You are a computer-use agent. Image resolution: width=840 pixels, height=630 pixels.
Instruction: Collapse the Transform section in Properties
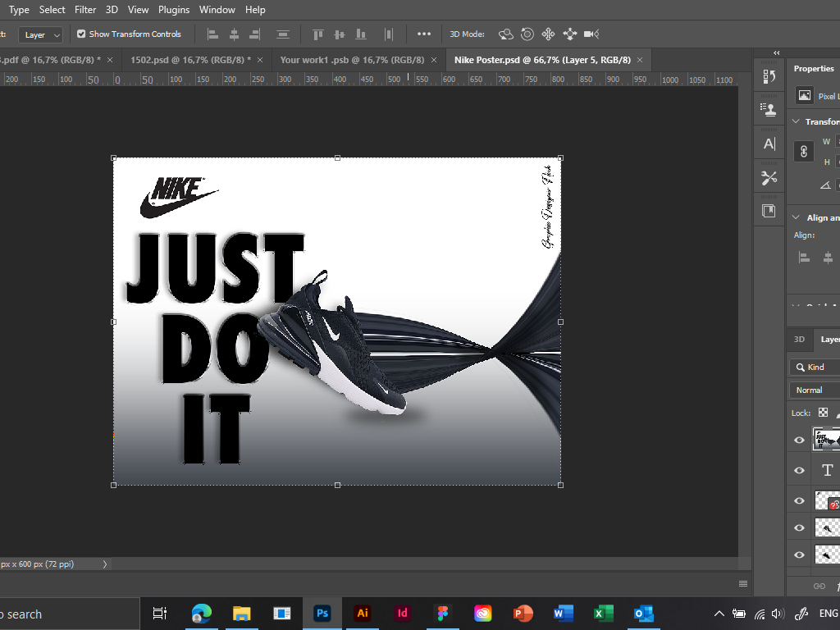(796, 121)
